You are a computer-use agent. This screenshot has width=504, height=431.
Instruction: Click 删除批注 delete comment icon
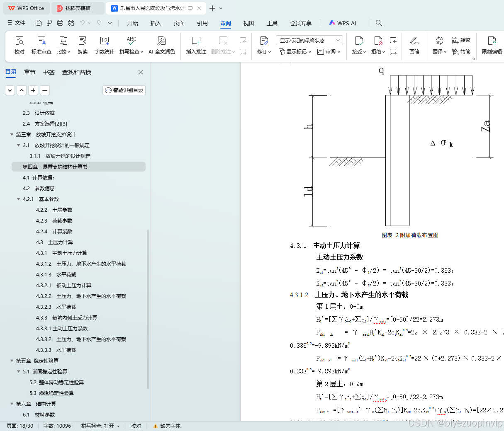pos(223,41)
